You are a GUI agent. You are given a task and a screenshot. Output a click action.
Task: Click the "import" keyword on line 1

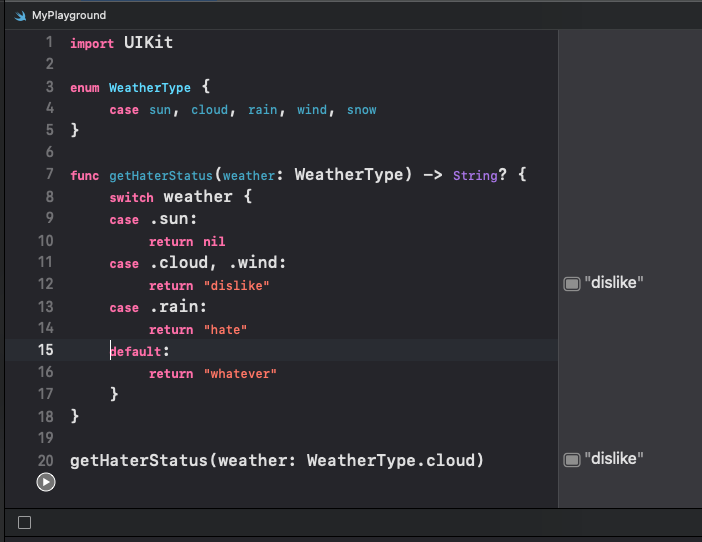coord(92,43)
